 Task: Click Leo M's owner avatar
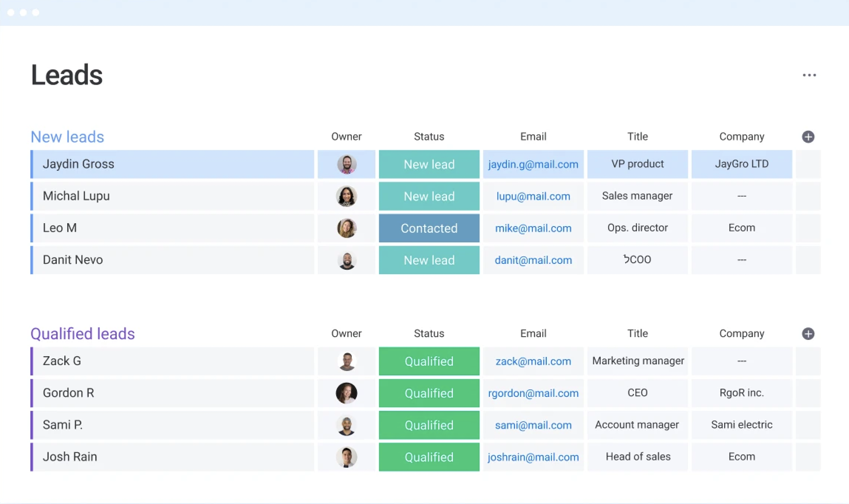[346, 228]
